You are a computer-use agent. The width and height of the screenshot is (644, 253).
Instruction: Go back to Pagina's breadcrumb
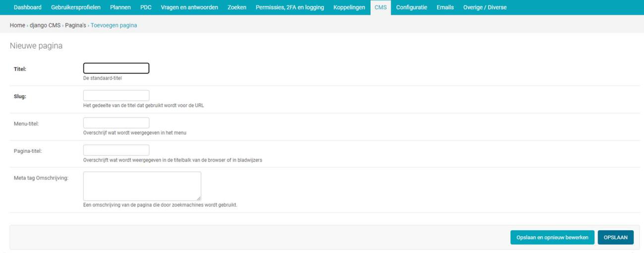[75, 25]
